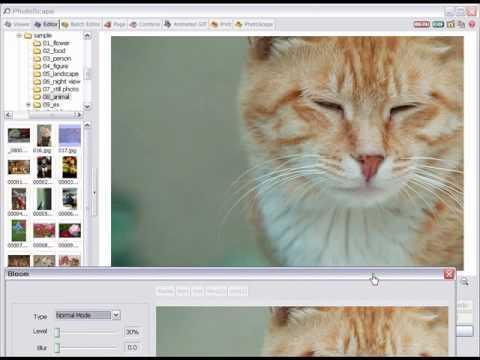Close the Bloom dialog
Screen dimensions: 480x360
[449, 274]
